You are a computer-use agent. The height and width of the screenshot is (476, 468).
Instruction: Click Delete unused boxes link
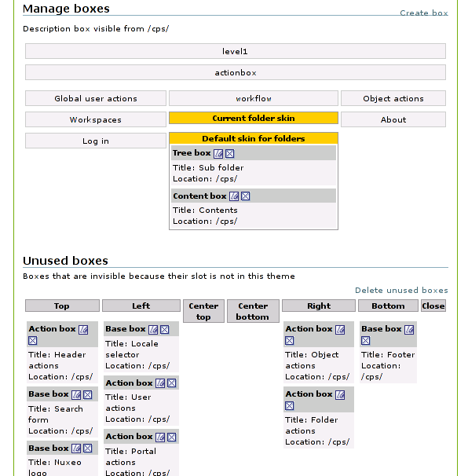pos(401,290)
